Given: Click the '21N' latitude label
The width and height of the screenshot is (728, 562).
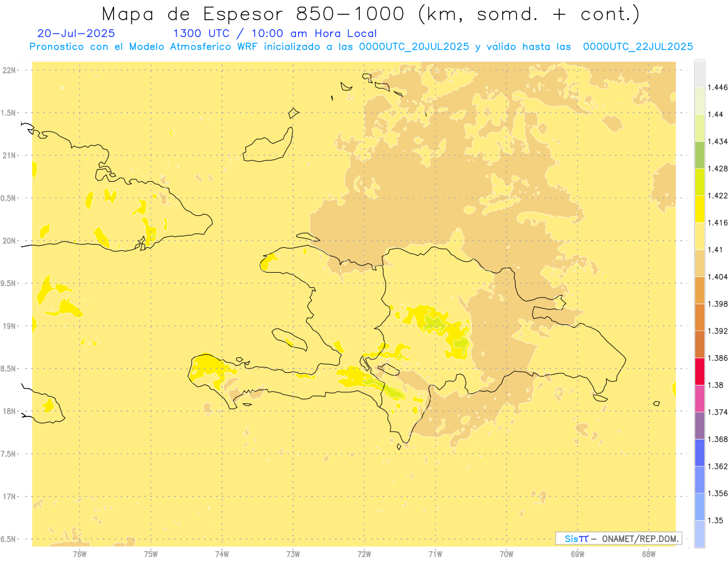Looking at the screenshot, I should (x=9, y=156).
